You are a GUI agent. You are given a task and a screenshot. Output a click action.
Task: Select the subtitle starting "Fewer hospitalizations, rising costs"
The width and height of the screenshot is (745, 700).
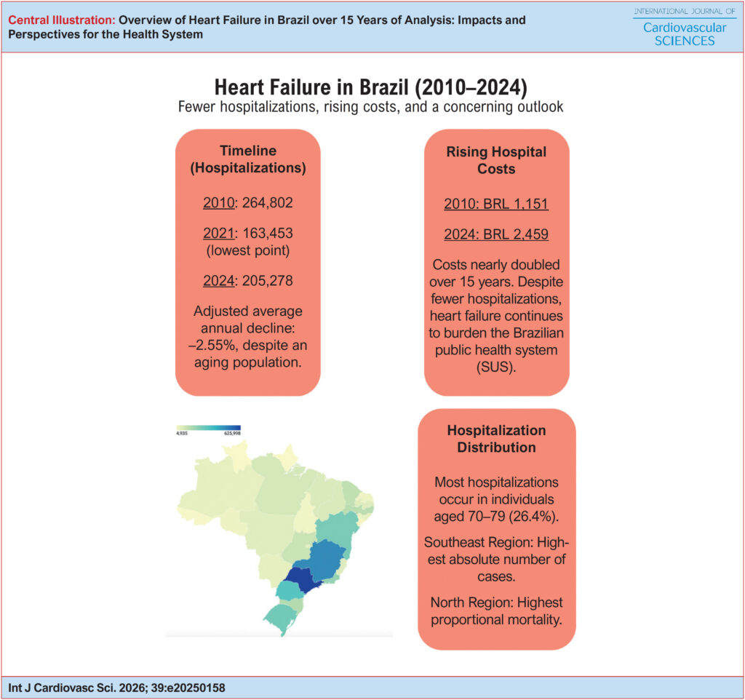(x=370, y=106)
